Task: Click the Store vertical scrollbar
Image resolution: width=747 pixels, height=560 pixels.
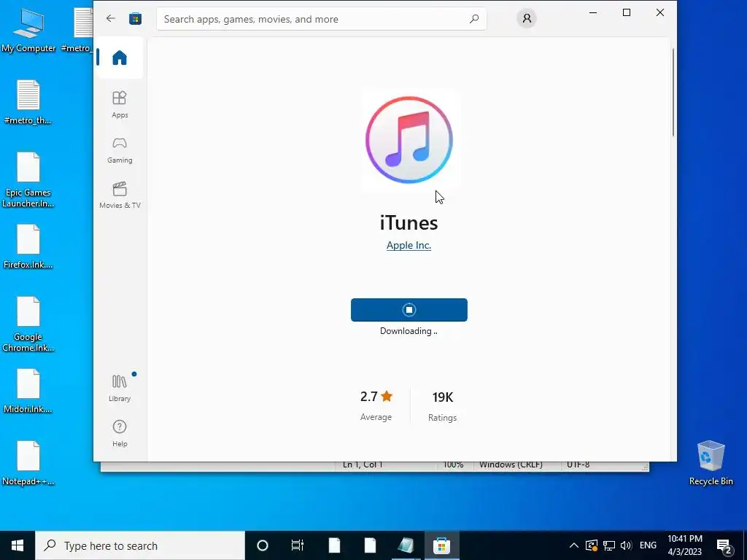Action: (673, 92)
